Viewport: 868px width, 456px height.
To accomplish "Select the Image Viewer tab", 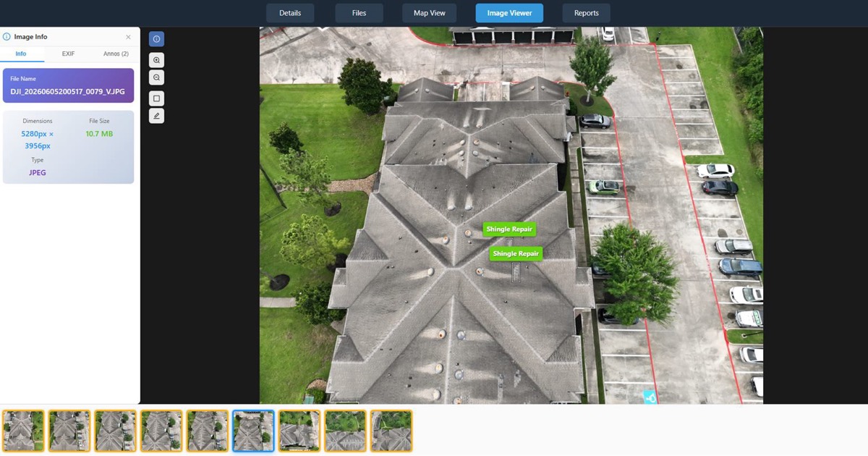I will coord(509,13).
